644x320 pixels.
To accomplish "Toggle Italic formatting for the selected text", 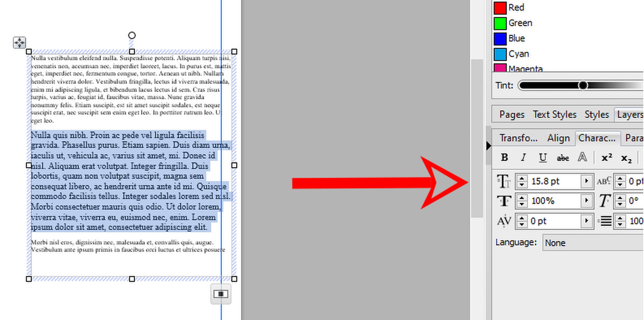I will coord(523,158).
